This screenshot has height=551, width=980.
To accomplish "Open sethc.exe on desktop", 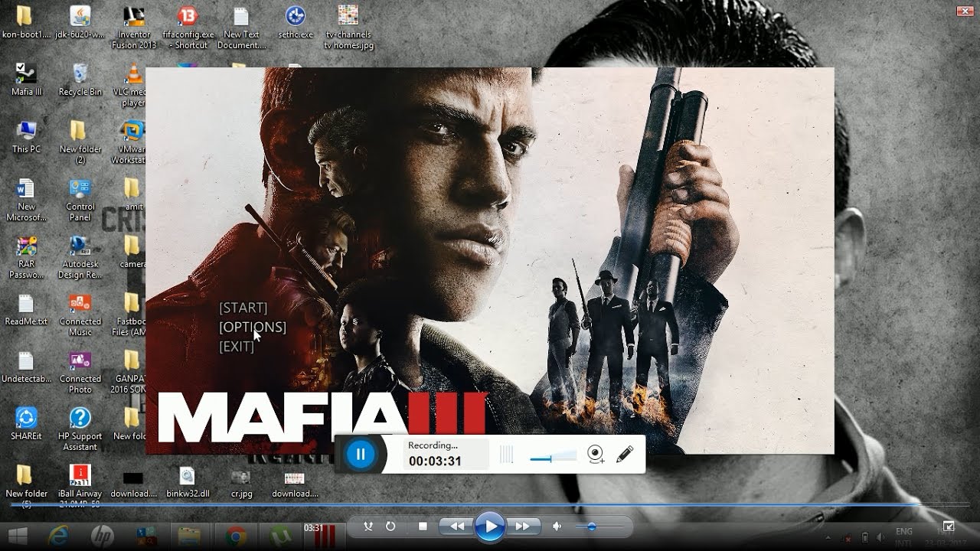I will click(x=295, y=23).
